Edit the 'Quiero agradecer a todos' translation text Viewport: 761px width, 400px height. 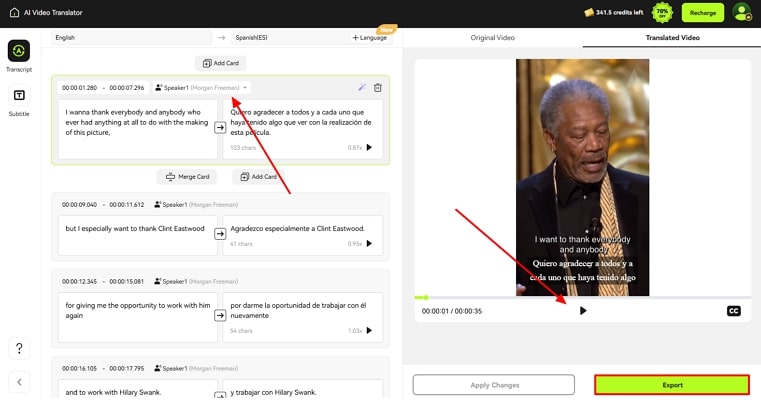(303, 129)
